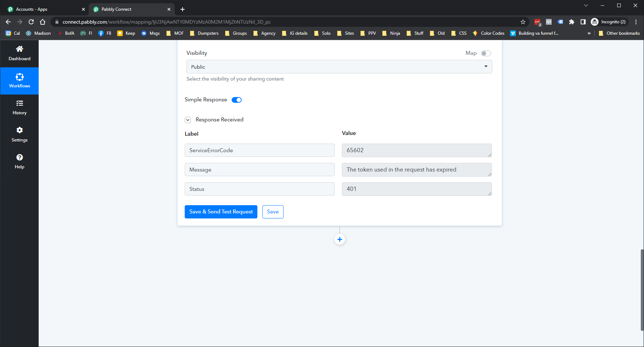Open the Building va funnel bookmark

[534, 33]
